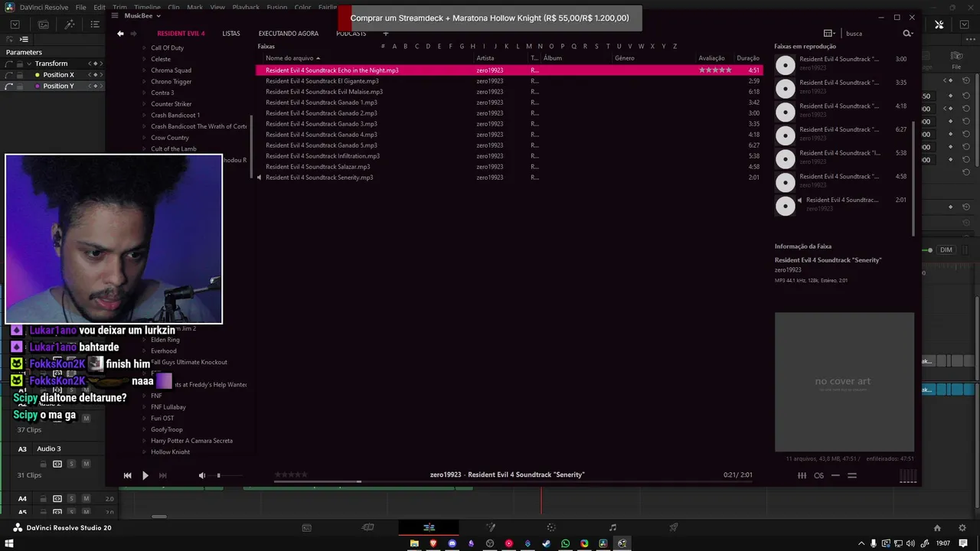The image size is (980, 551).
Task: Open the MusicBee title dropdown arrow
Action: pos(158,15)
